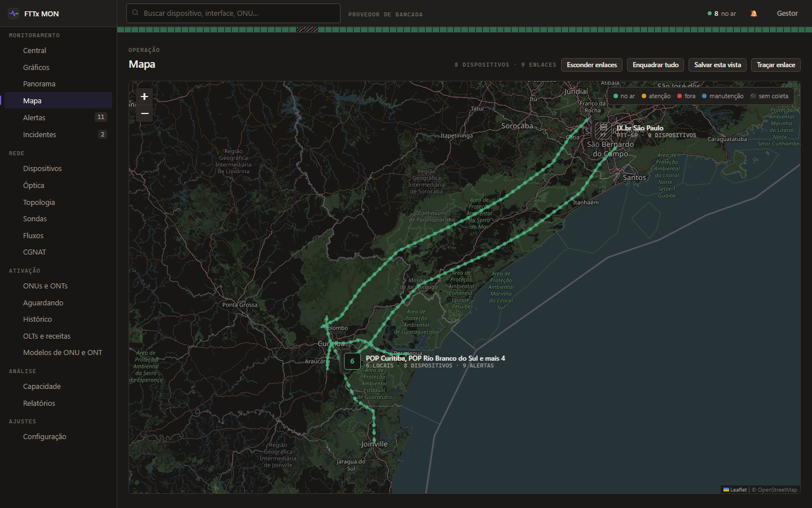Open ONUs e ONTs

pos(58,286)
